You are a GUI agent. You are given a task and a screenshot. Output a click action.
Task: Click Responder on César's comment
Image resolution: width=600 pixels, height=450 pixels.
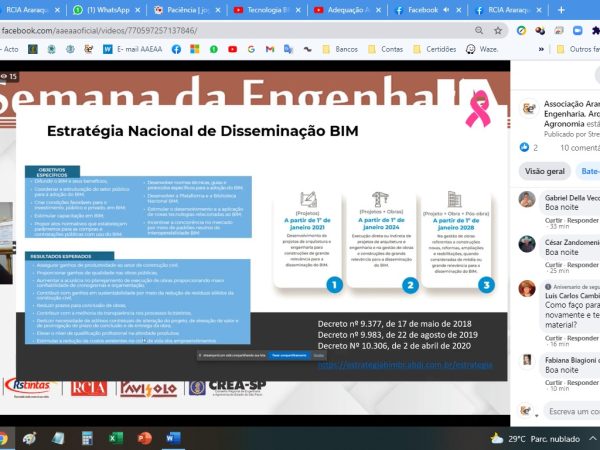click(x=582, y=265)
